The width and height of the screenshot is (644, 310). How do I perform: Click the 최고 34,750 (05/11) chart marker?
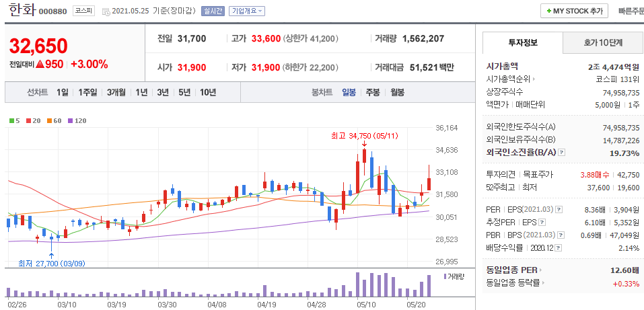coord(365,135)
